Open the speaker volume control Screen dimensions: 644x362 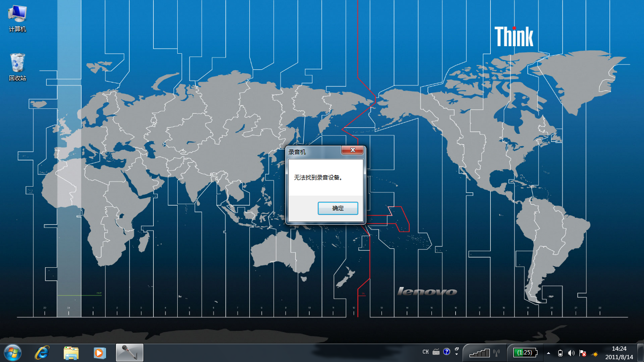coord(571,353)
